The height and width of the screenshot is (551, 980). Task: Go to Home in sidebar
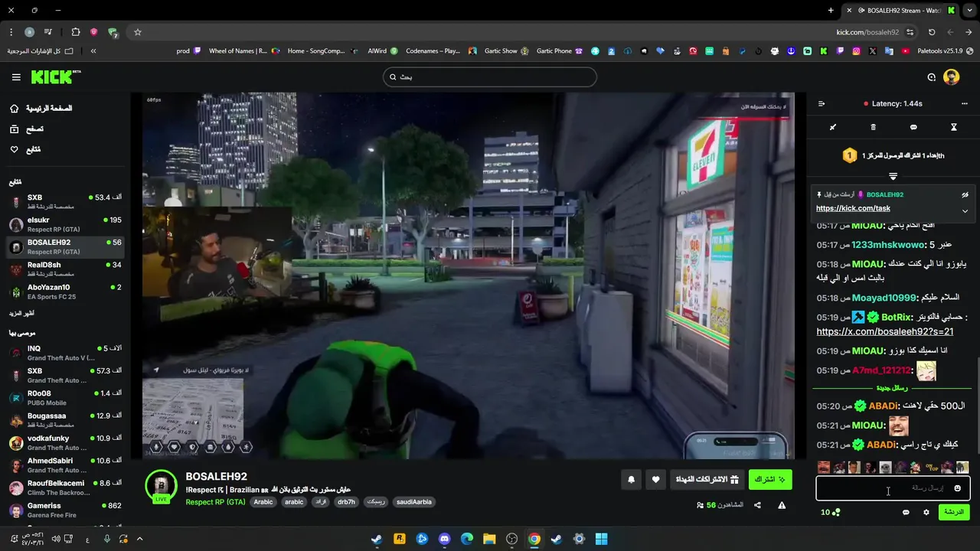point(40,109)
